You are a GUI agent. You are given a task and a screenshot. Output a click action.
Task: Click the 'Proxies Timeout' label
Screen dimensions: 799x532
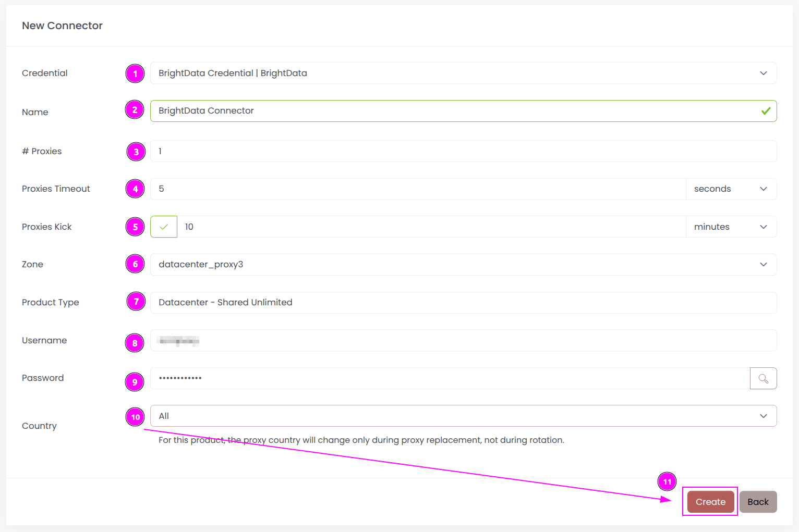(56, 189)
